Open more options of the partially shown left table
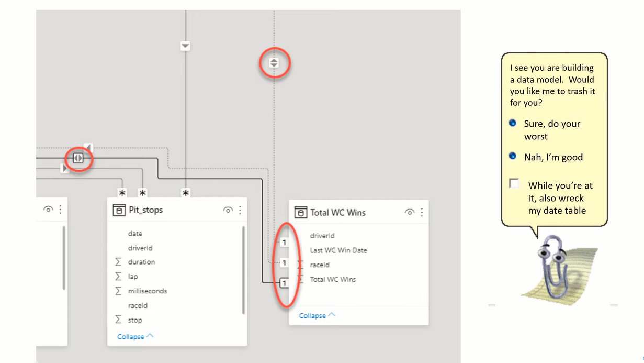Screen dimensions: 644x363 60,209
